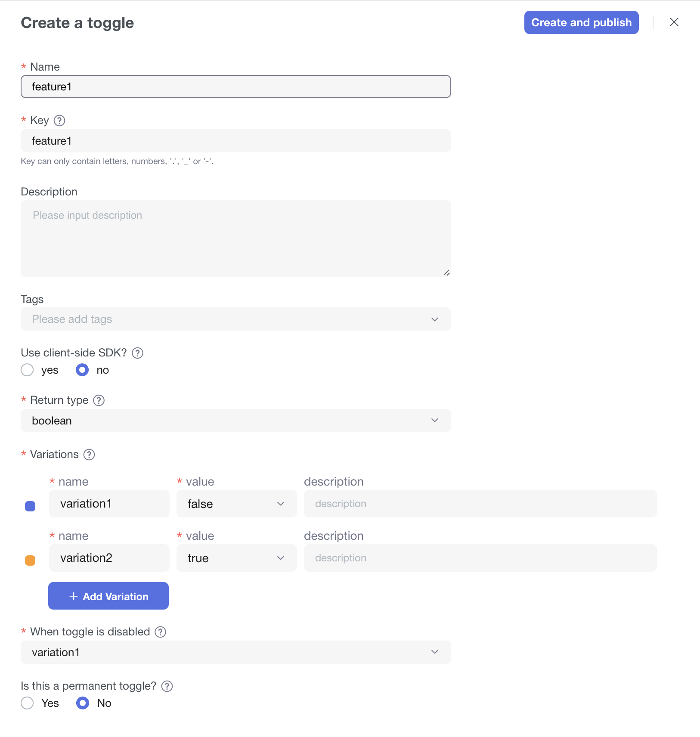Close the Create a toggle panel
Viewport: 700px width, 737px height.
click(674, 22)
